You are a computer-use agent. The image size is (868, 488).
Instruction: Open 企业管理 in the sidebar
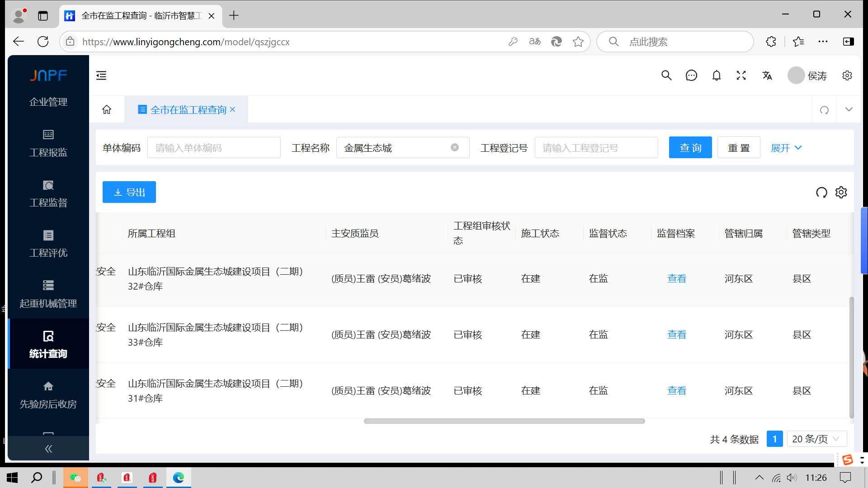(48, 102)
